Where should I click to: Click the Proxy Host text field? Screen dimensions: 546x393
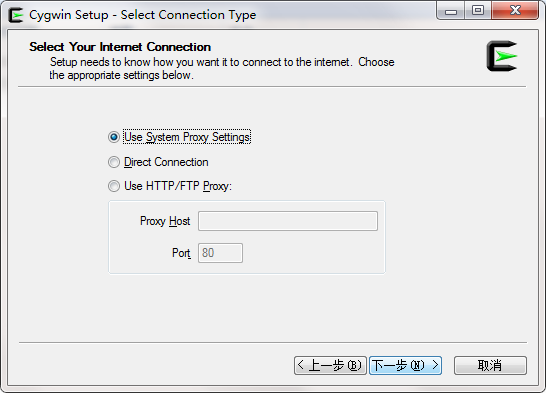click(288, 221)
